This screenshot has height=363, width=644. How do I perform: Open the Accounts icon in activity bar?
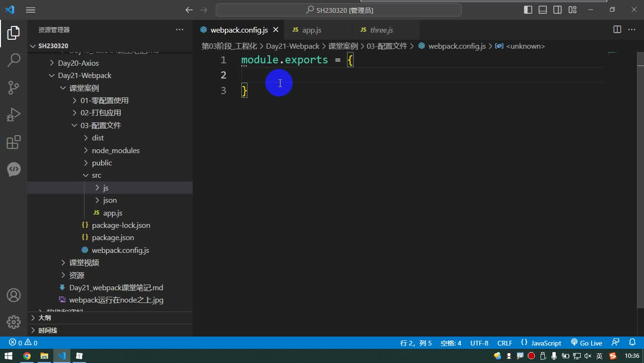pos(14,295)
